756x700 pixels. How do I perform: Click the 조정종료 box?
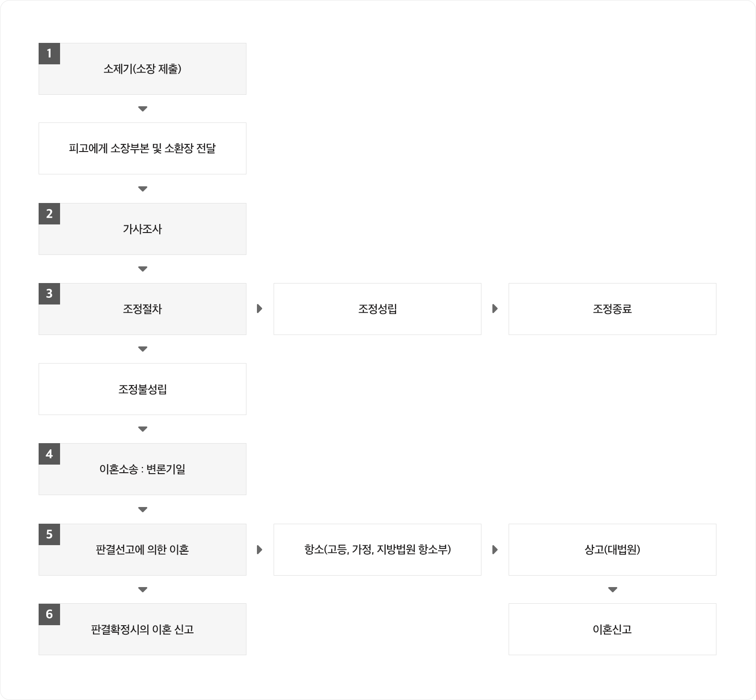[x=613, y=309]
